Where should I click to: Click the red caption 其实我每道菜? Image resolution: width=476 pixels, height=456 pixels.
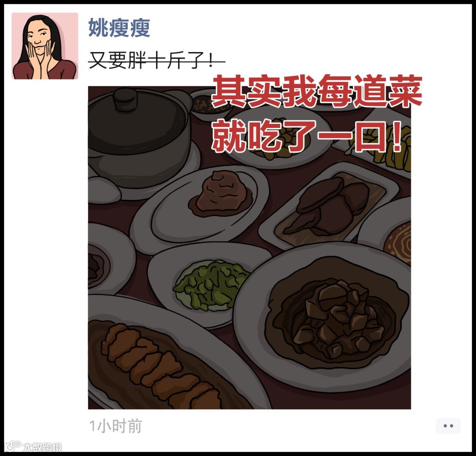316,91
